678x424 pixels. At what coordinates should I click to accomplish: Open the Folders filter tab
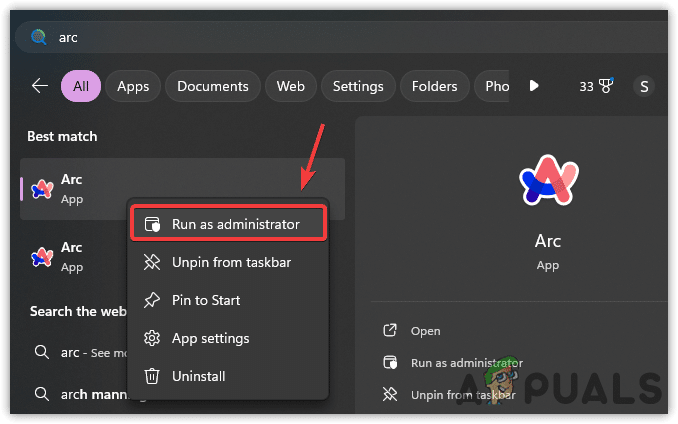pos(435,86)
